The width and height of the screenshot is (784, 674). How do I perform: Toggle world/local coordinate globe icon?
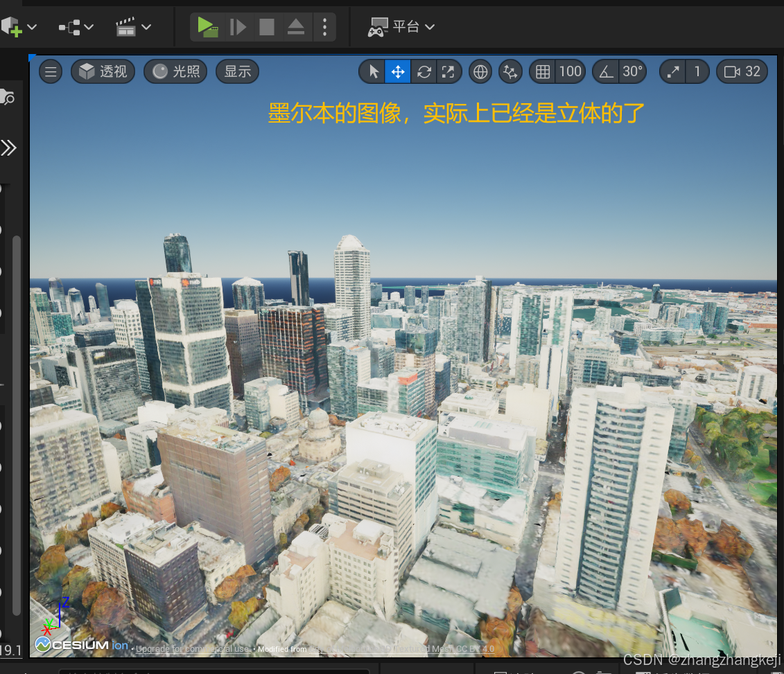click(480, 71)
